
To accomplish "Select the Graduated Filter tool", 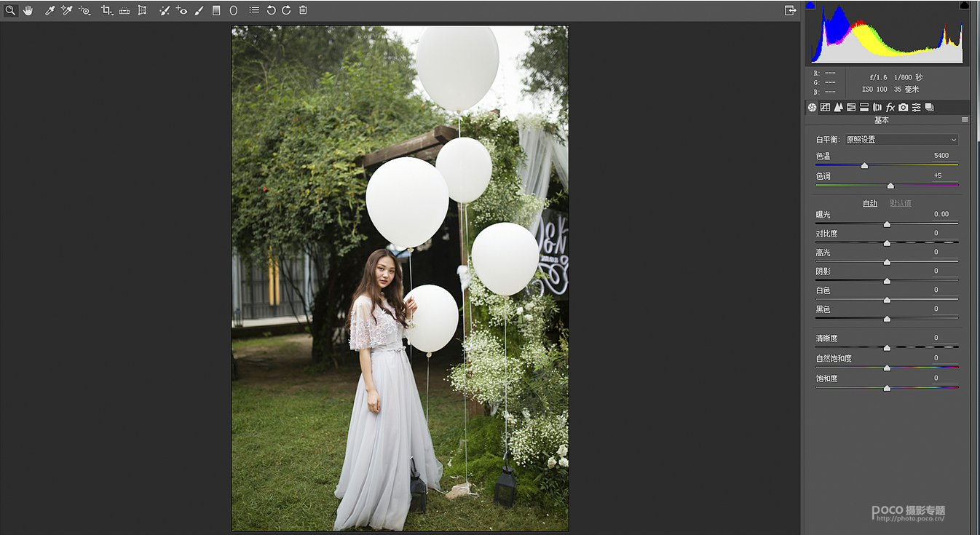I will tap(216, 10).
